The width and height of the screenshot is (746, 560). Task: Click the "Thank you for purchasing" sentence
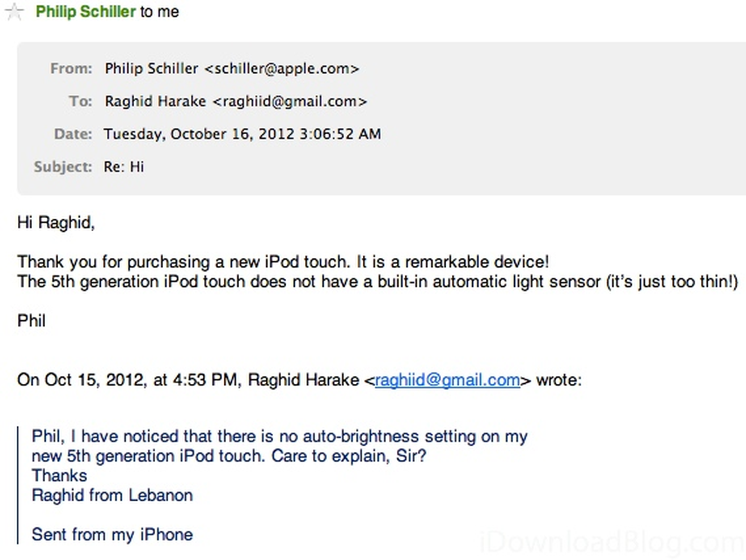283,262
